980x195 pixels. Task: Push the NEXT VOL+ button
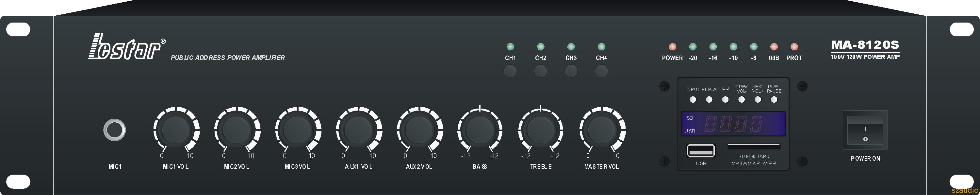point(758,99)
